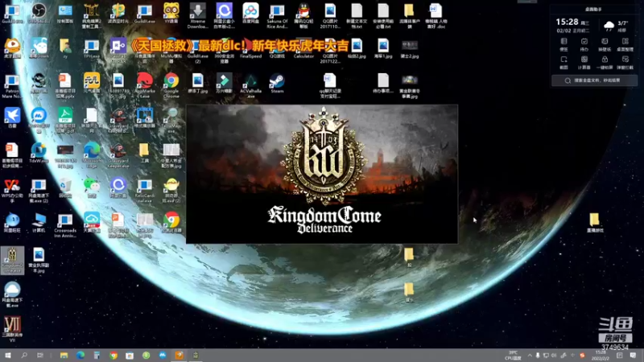Open the Romance of Three Kingdoms VII shortcut

coord(12,329)
